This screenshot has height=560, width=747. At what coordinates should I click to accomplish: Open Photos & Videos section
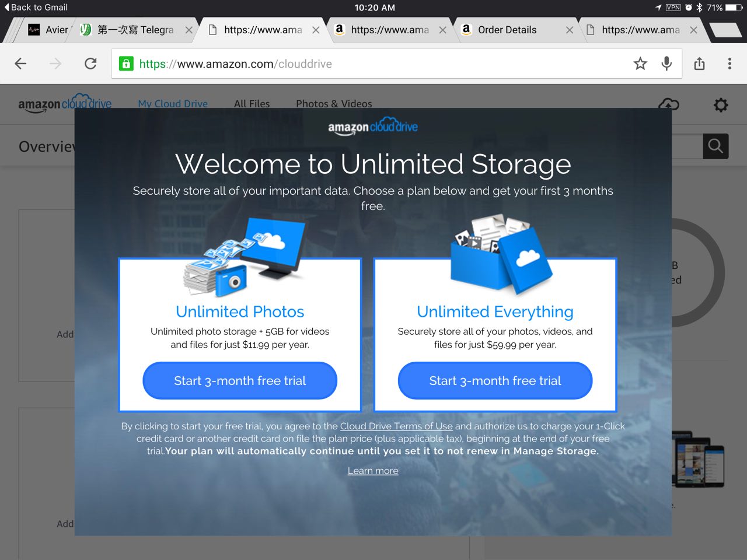(334, 104)
